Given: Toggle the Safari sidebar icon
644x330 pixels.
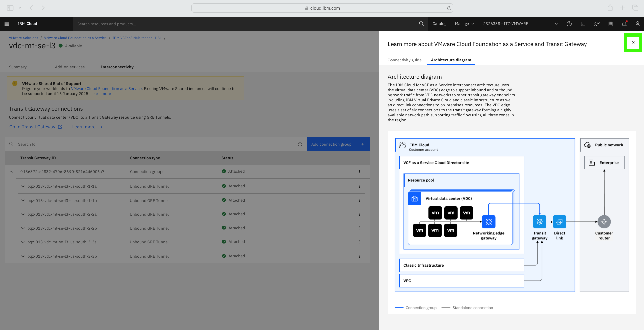Looking at the screenshot, I should tap(10, 8).
